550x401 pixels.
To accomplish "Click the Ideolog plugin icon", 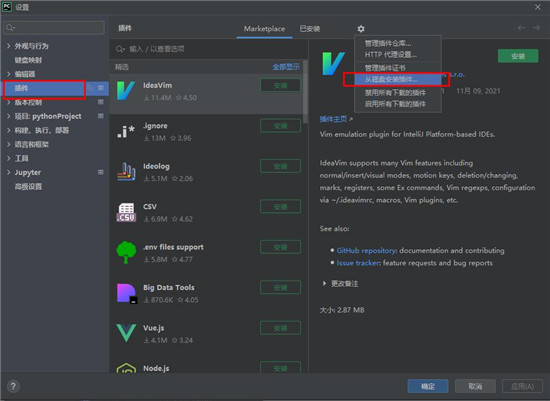I will tap(126, 172).
